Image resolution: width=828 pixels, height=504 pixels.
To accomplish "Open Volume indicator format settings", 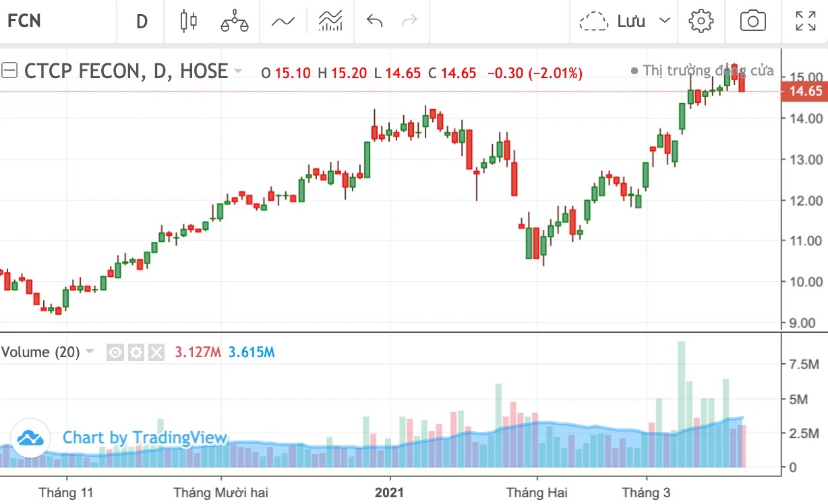I will point(136,352).
